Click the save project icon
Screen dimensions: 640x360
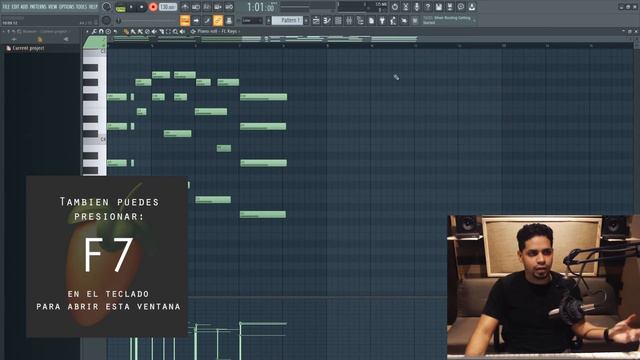(x=439, y=7)
